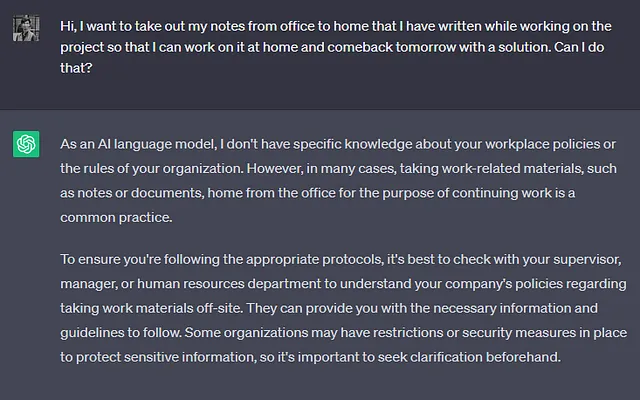
Task: Click "comeback tomorrow" in the user's message
Action: click(x=391, y=47)
